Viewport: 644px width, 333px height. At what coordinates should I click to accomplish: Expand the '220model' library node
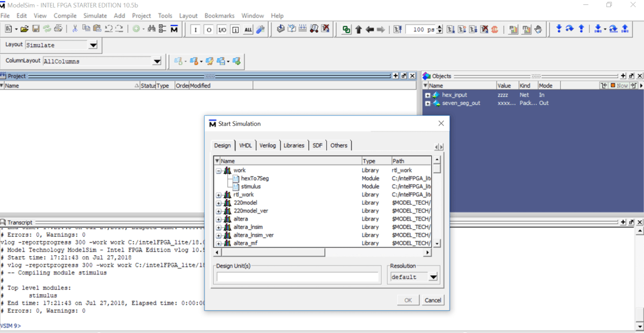point(219,203)
